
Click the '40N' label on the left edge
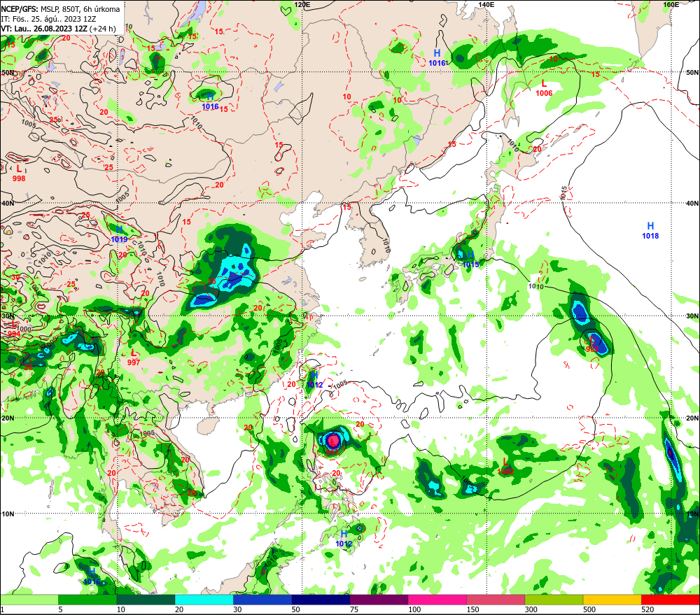click(7, 203)
